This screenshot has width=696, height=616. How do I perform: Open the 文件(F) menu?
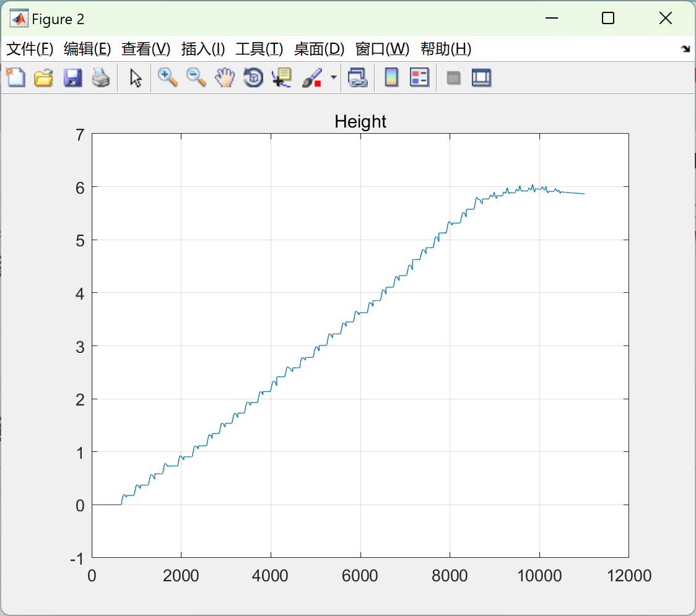(30, 49)
